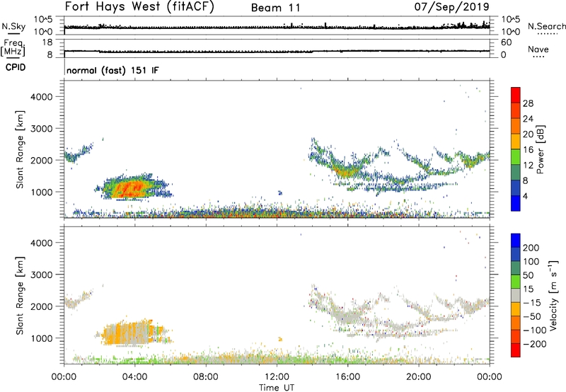The image size is (566, 392).
Task: Click the "1000" range tick on power panel
Action: 41,192
